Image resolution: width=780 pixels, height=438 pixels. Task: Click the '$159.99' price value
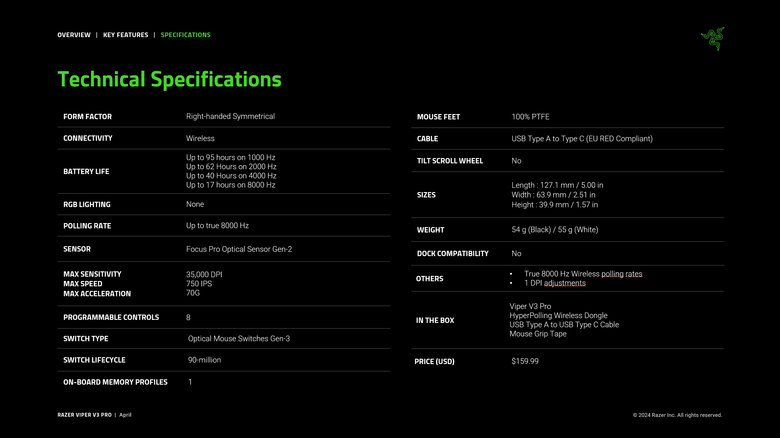pos(525,361)
